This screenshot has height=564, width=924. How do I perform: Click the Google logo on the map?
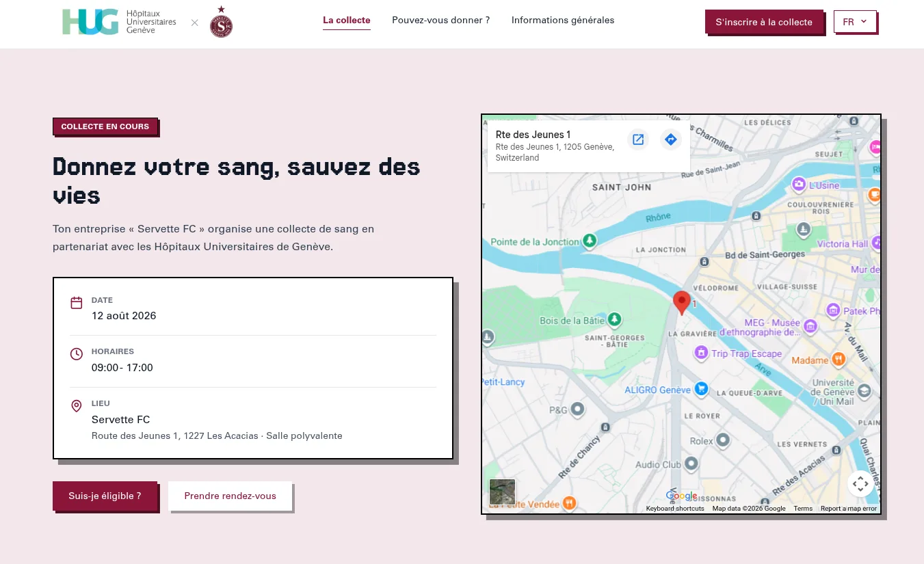[x=681, y=496]
